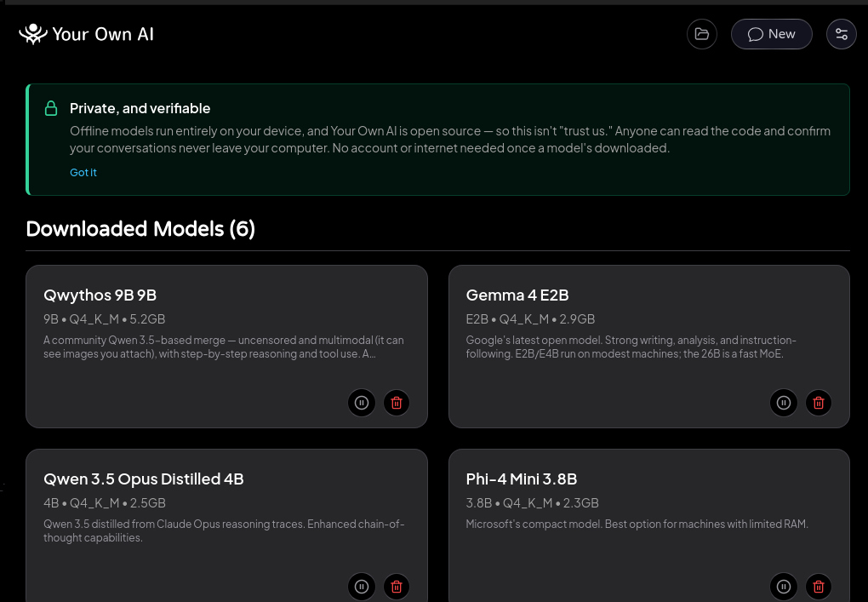Image resolution: width=868 pixels, height=602 pixels.
Task: Select the Qwen 3.5 Opus Distilled 4B title
Action: click(144, 479)
